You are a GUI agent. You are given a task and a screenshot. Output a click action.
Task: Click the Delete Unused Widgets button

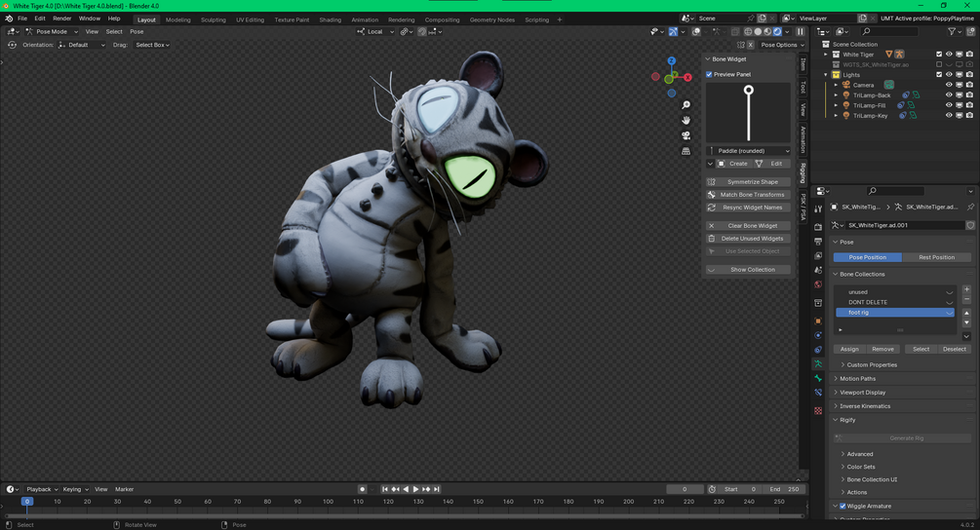pyautogui.click(x=752, y=239)
